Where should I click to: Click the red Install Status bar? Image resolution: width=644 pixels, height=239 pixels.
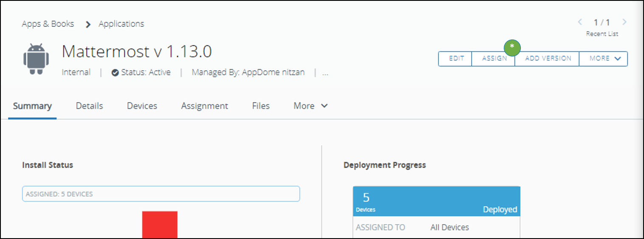click(x=160, y=224)
